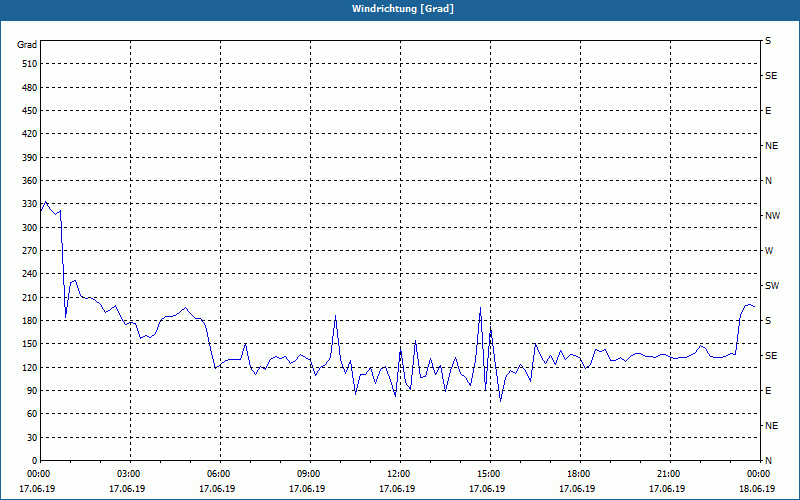Click the 240 degree axis label
Screen dimensions: 800x500
point(30,274)
